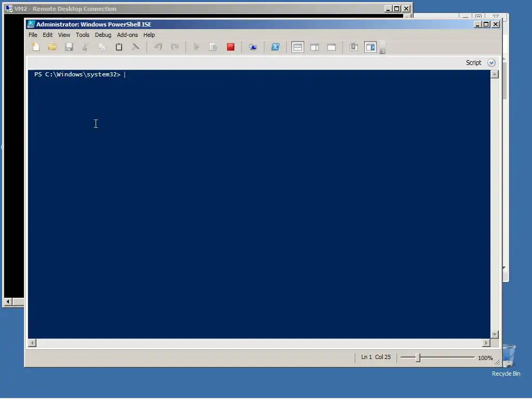Click the Show Command Window icon

point(353,47)
